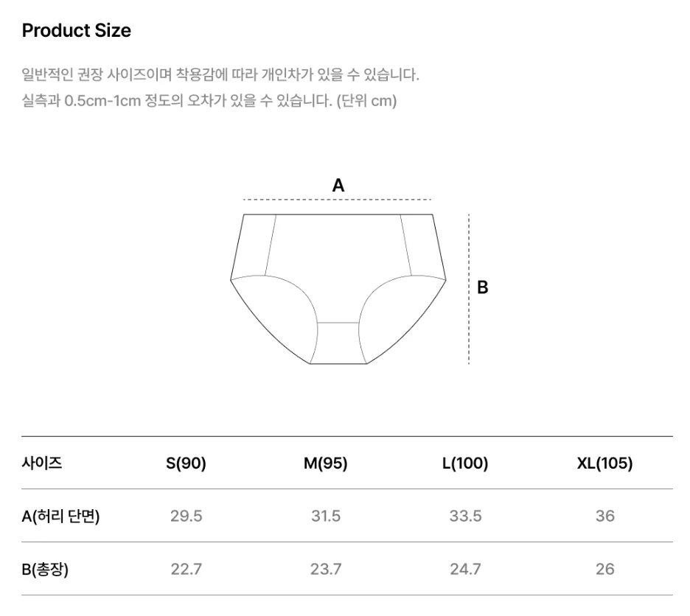
Task: Click the letter B length marker
Action: (x=483, y=287)
